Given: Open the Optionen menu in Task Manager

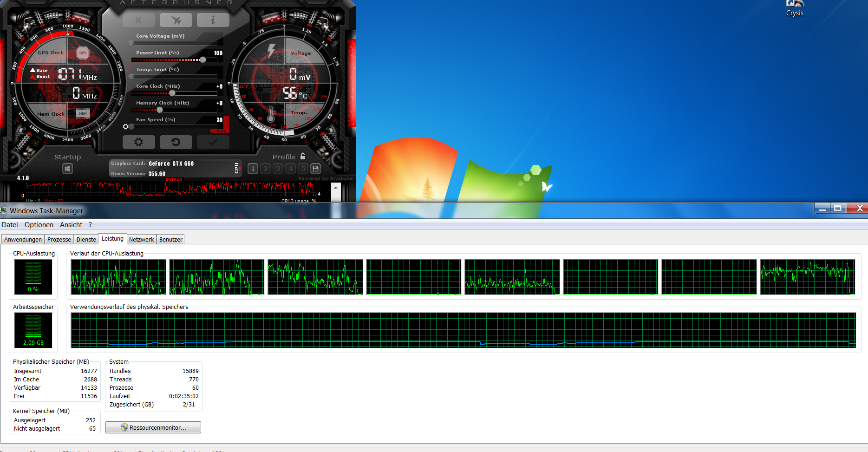Looking at the screenshot, I should click(x=39, y=225).
